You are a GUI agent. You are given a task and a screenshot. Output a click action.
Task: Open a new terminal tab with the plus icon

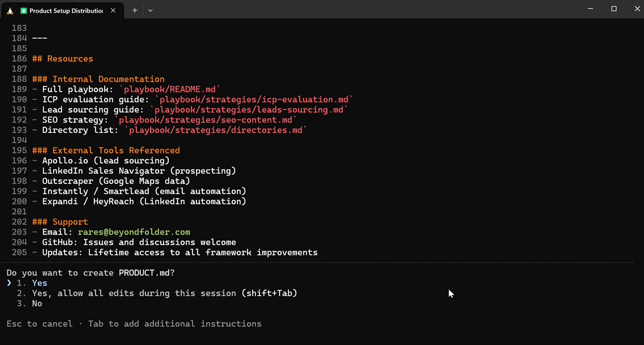135,10
